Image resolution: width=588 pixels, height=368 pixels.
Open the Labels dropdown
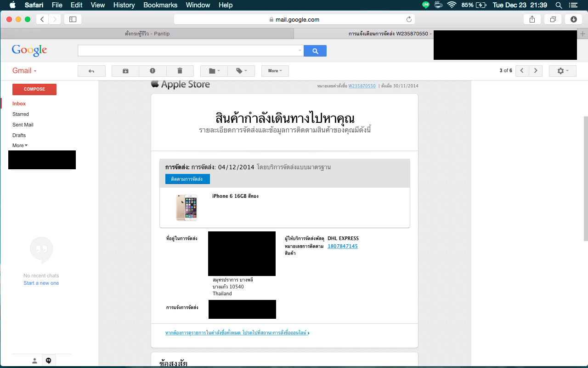(241, 71)
